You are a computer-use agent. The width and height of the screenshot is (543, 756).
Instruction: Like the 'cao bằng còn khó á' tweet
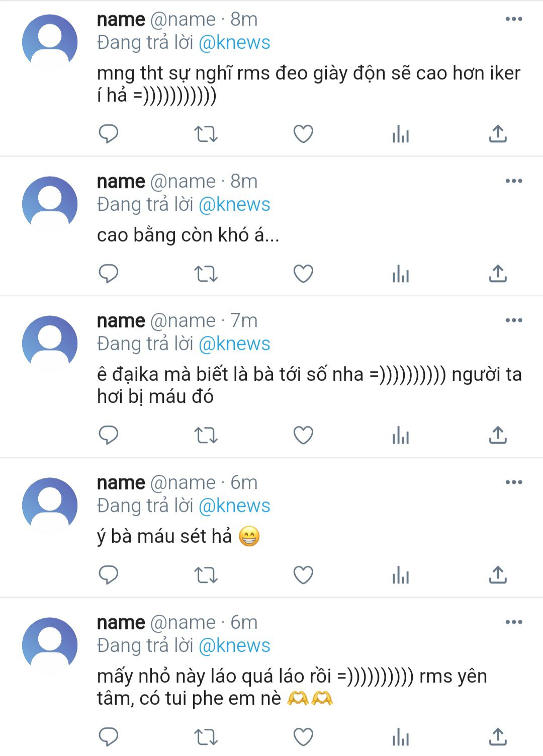(x=303, y=274)
